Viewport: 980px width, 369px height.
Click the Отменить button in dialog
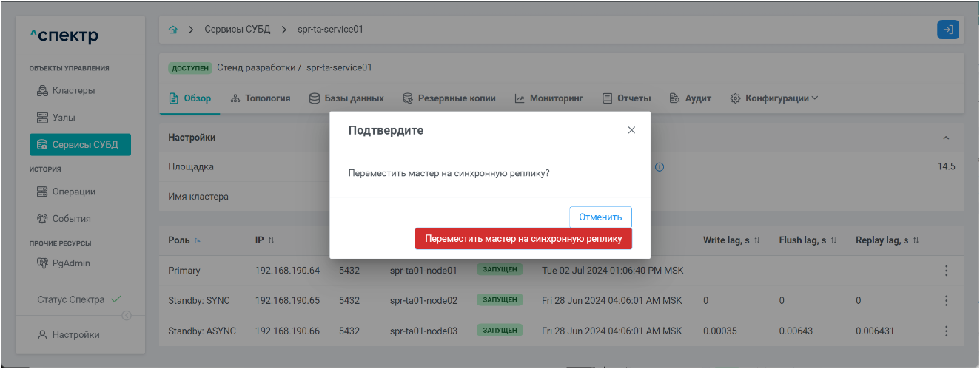pyautogui.click(x=600, y=217)
